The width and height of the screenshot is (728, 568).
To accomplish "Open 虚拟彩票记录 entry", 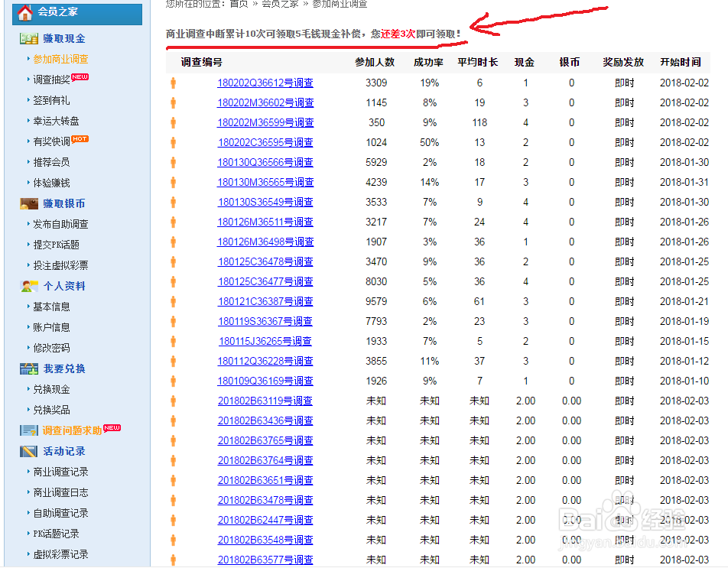I will (x=60, y=554).
